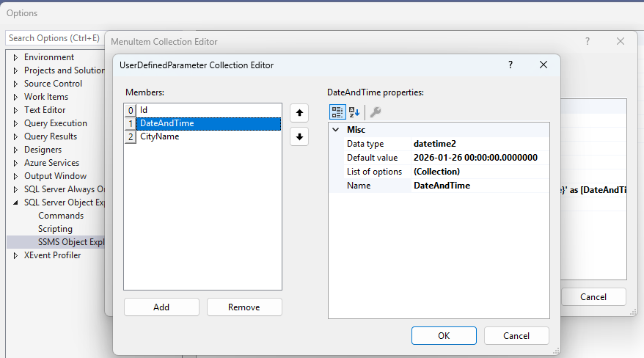This screenshot has height=358, width=644.
Task: Remove the selected member
Action: tap(244, 307)
